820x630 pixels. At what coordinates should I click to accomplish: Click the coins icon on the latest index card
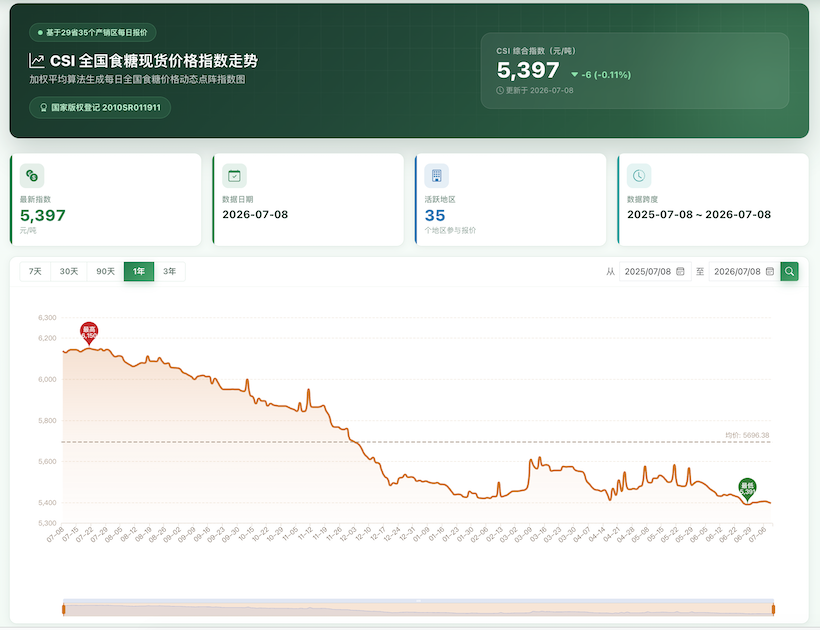pos(32,176)
